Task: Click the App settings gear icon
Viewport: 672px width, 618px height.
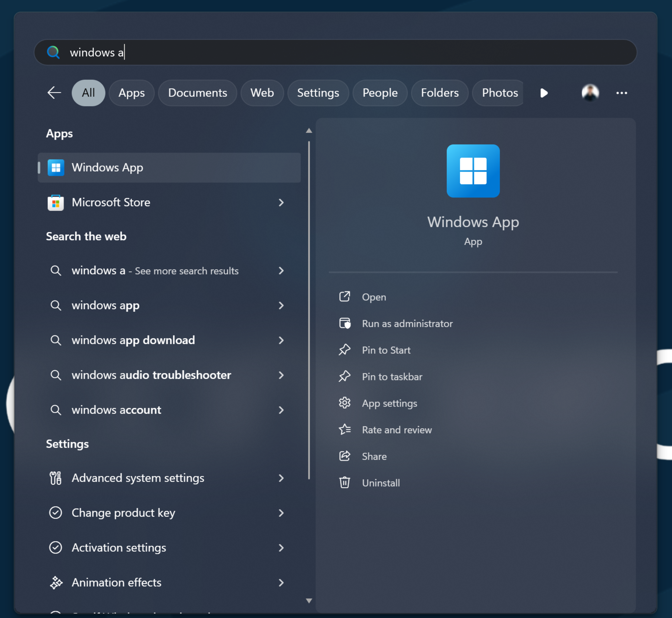Action: pyautogui.click(x=344, y=403)
